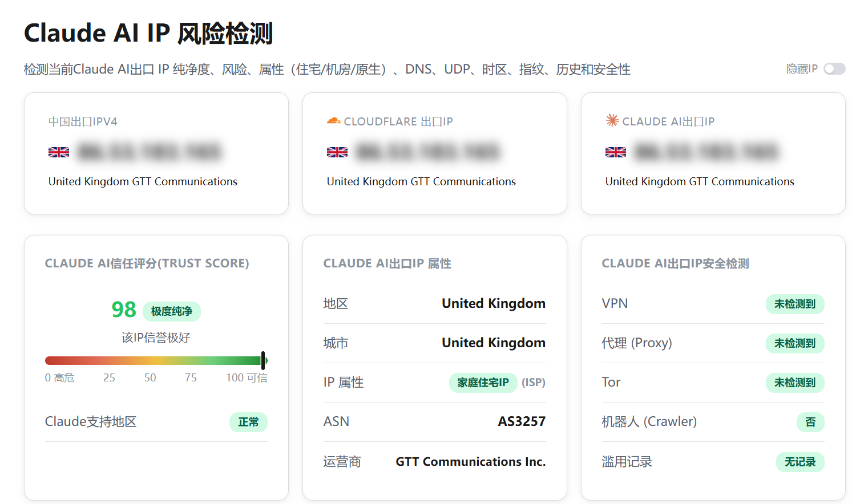Click the CLAUDE AI出口IP安全检测 heading
856x504 pixels.
coord(676,263)
